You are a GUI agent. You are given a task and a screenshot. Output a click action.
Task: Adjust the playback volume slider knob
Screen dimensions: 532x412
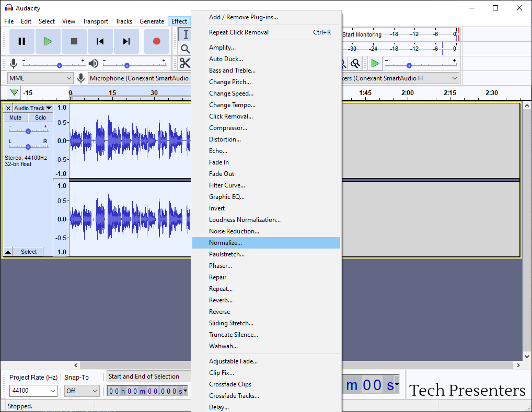(127, 65)
